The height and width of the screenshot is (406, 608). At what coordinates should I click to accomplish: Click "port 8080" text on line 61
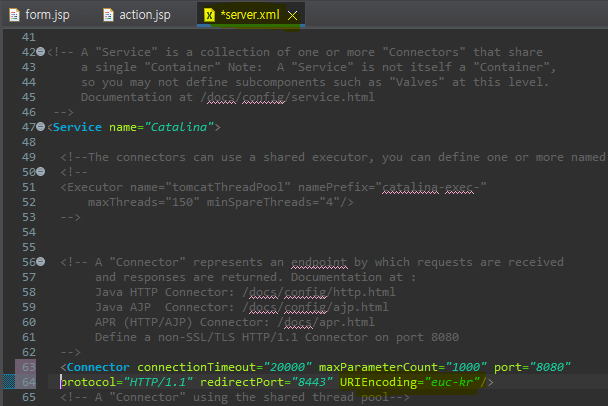point(427,337)
